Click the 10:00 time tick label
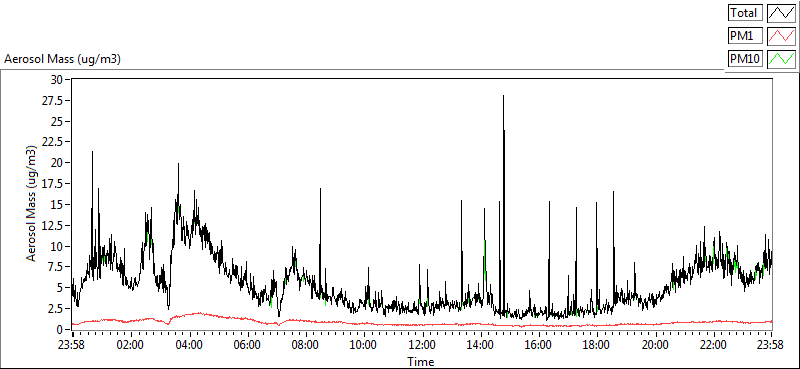This screenshot has height=369, width=800. point(364,344)
